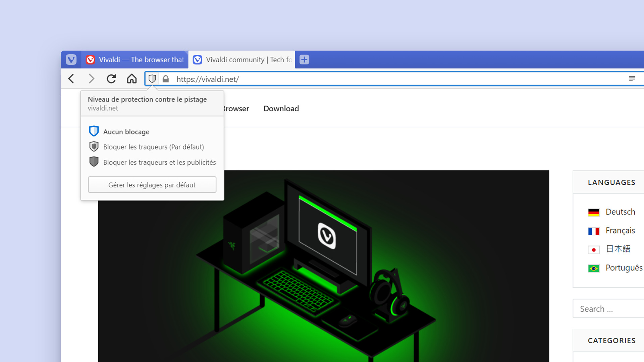
Task: Reload the current page
Action: click(x=111, y=79)
